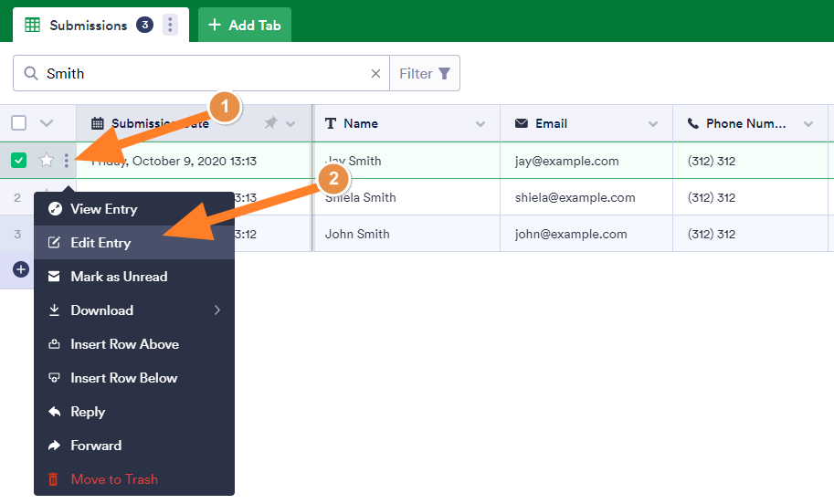Click the Add Tab button

[x=245, y=25]
